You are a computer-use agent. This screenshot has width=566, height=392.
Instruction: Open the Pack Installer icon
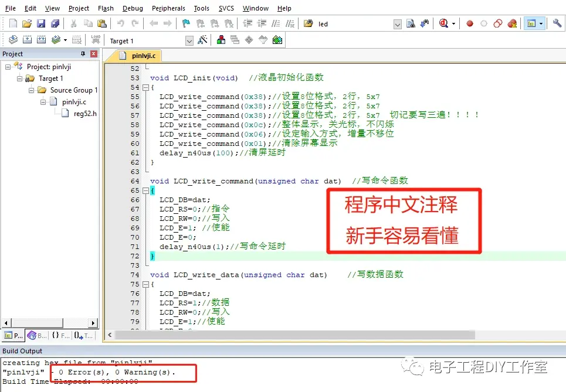277,40
